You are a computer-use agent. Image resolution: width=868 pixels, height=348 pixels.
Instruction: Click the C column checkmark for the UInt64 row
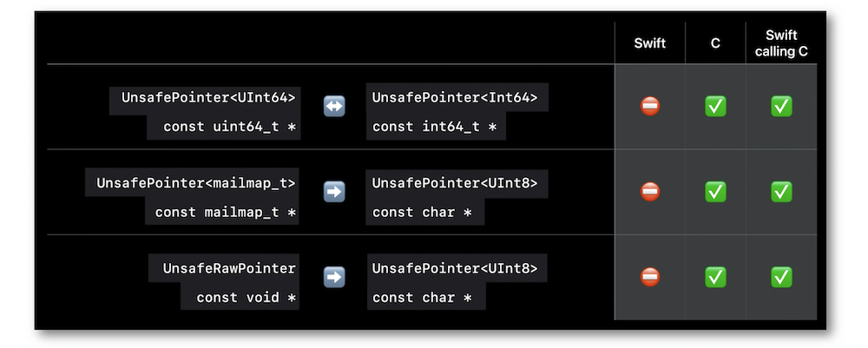pyautogui.click(x=715, y=106)
